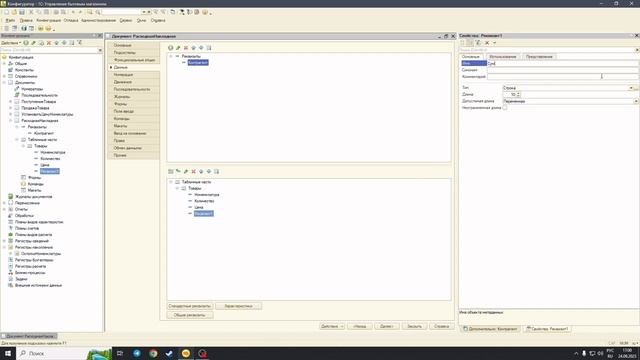Click Общие реквизиты button
640x360 pixels.
pyautogui.click(x=190, y=315)
